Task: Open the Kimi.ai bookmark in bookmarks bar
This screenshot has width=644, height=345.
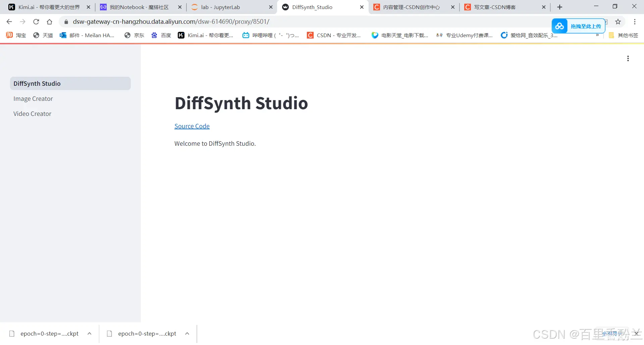Action: tap(206, 35)
